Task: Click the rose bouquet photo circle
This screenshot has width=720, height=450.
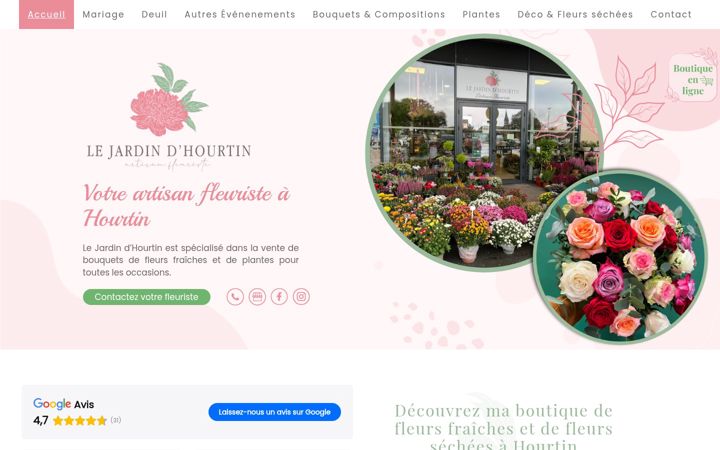Action: tap(620, 256)
